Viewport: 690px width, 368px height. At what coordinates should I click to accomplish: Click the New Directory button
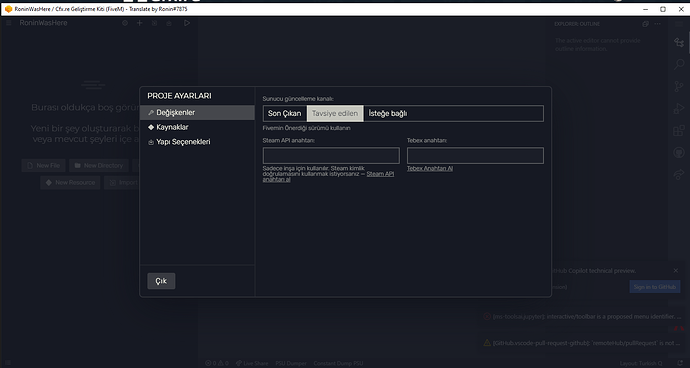99,166
